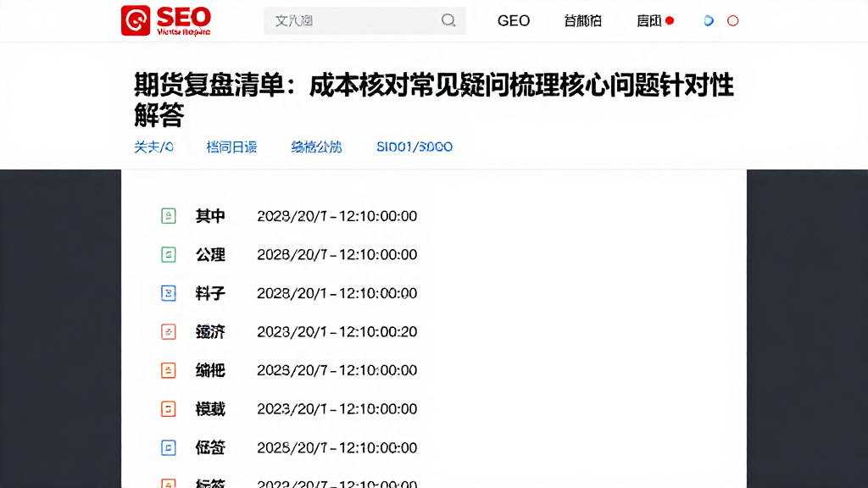Open nav item with red dot
This screenshot has height=488, width=868.
tap(655, 20)
